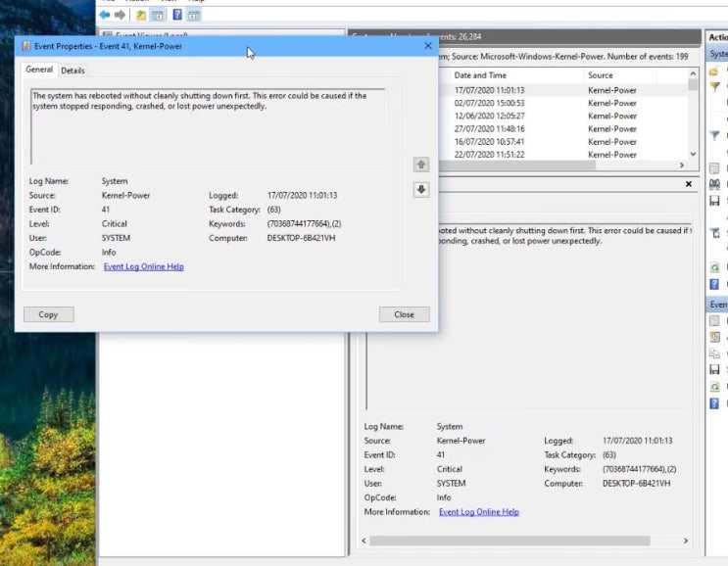728x566 pixels.
Task: Click the Attach a Task To this Log icon
Action: (715, 233)
